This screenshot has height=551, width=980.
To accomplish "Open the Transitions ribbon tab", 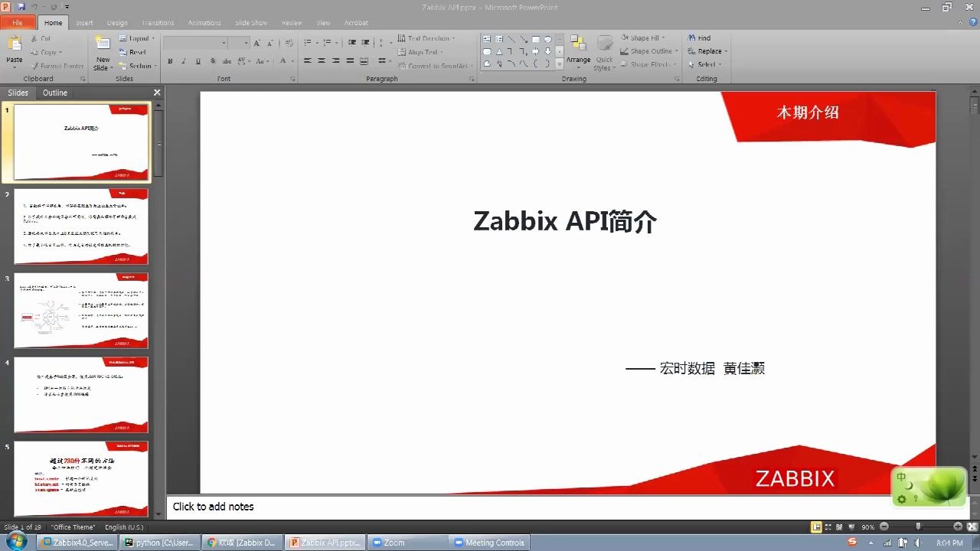I will (158, 23).
